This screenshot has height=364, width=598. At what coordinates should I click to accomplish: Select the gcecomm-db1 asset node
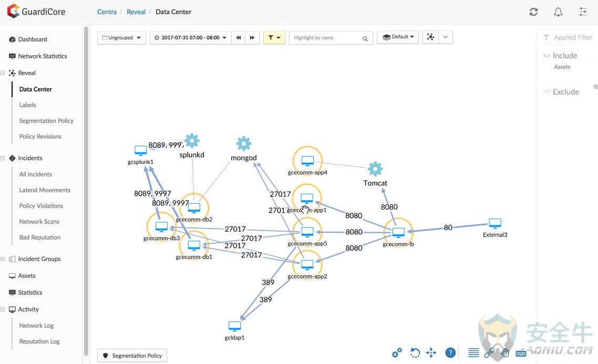pyautogui.click(x=194, y=245)
